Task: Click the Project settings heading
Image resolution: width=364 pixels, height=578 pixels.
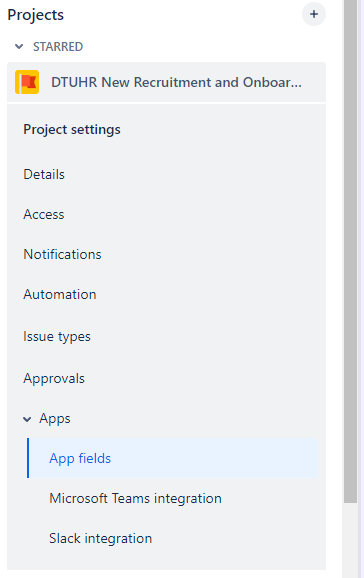Action: (72, 130)
